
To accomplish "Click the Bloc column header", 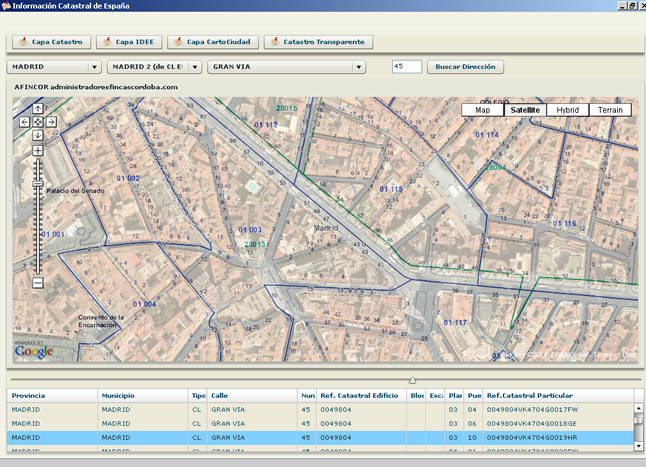I will pyautogui.click(x=416, y=396).
